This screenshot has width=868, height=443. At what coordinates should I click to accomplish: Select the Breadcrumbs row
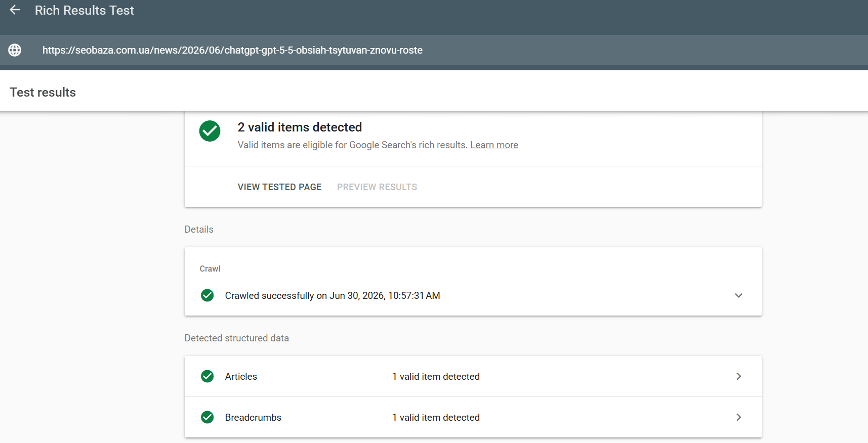point(473,417)
